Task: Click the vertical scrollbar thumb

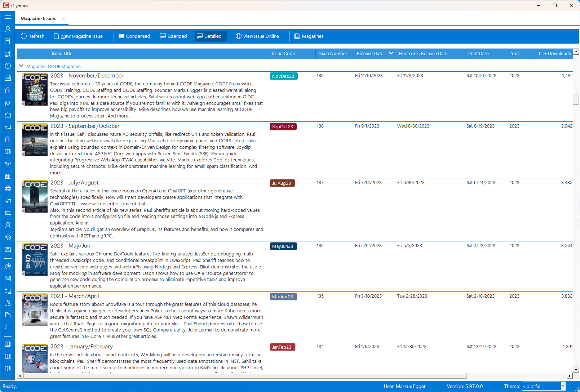Action: pyautogui.click(x=576, y=99)
